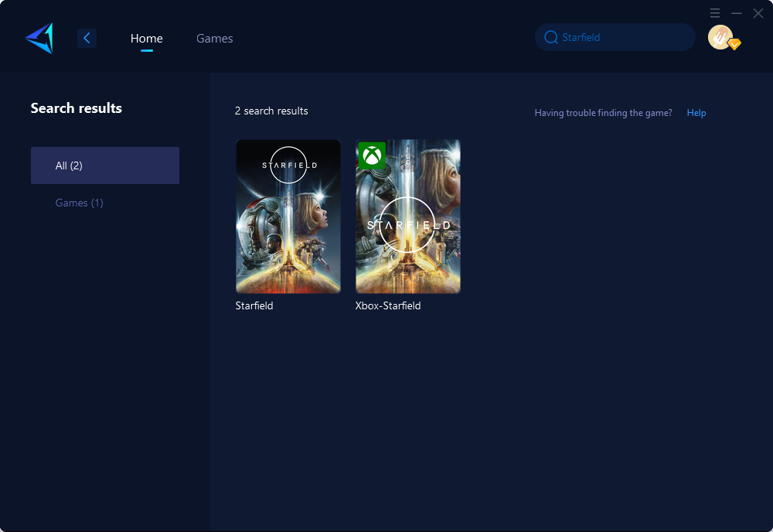Click the '2 search results' text

tap(271, 111)
